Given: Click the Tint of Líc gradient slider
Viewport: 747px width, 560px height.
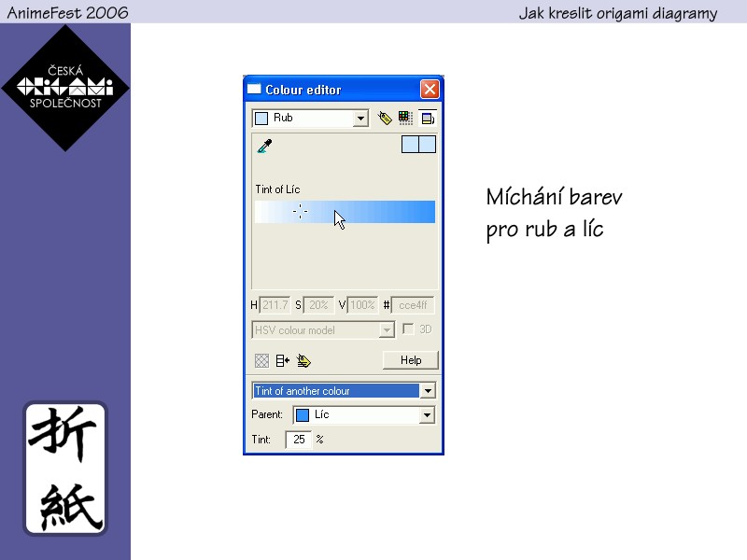Looking at the screenshot, I should point(345,212).
